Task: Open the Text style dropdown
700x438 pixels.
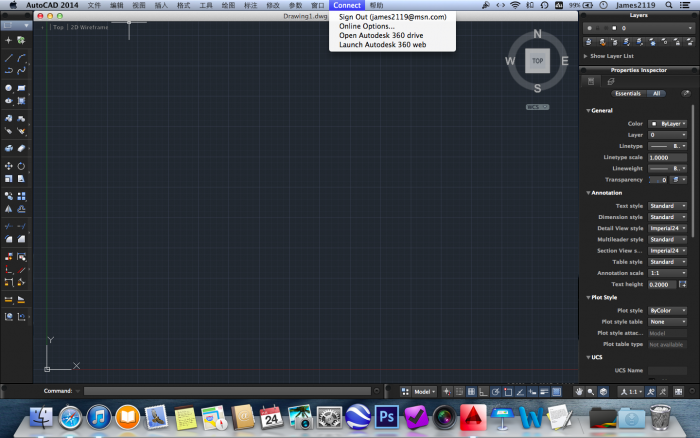Action: [x=667, y=206]
